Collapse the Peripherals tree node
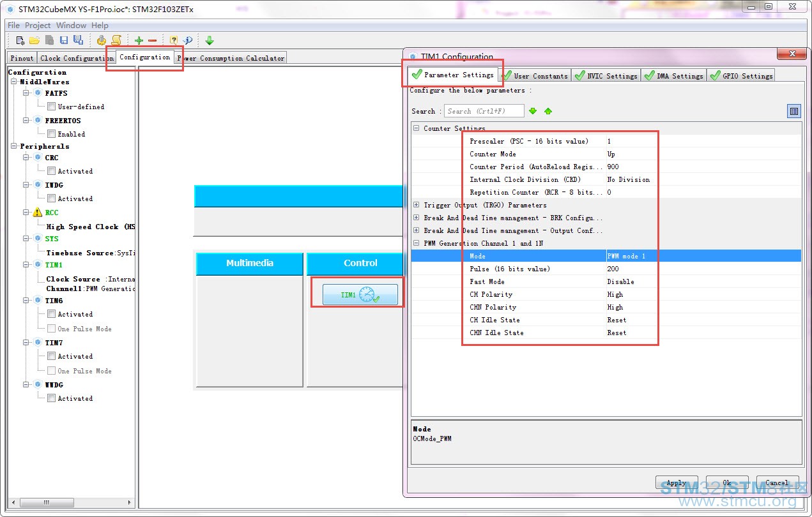 tap(14, 146)
